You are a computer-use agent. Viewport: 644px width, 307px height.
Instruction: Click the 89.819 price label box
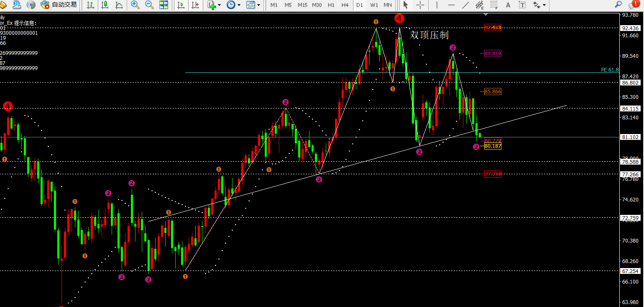pos(493,54)
